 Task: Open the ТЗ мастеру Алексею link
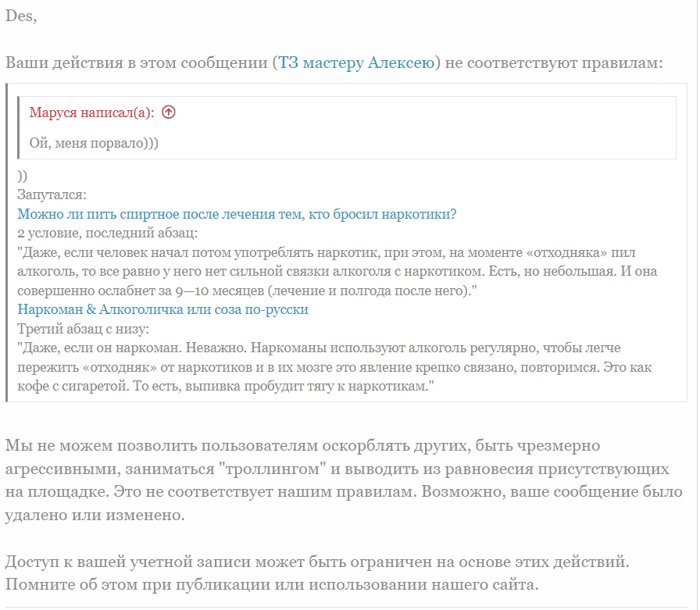[x=355, y=62]
